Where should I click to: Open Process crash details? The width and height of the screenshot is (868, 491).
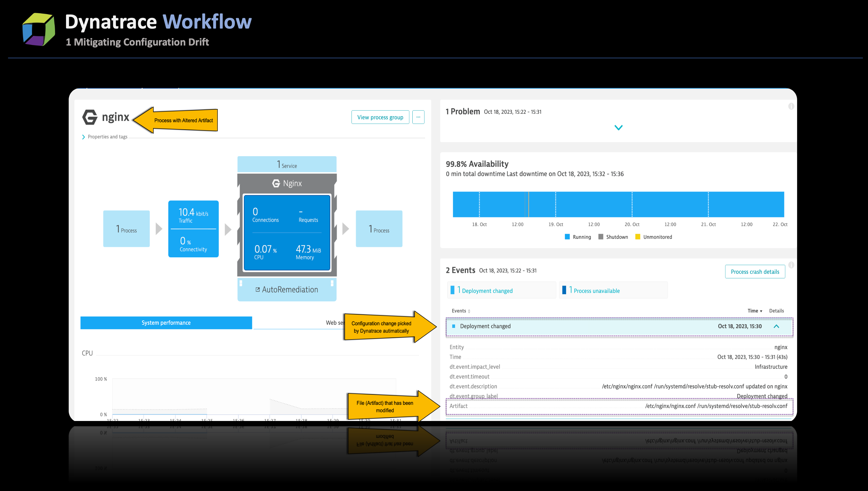coord(755,271)
